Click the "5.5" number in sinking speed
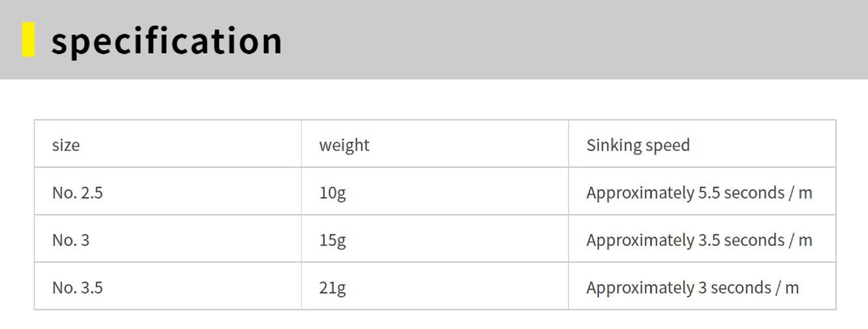The height and width of the screenshot is (329, 868). [709, 193]
